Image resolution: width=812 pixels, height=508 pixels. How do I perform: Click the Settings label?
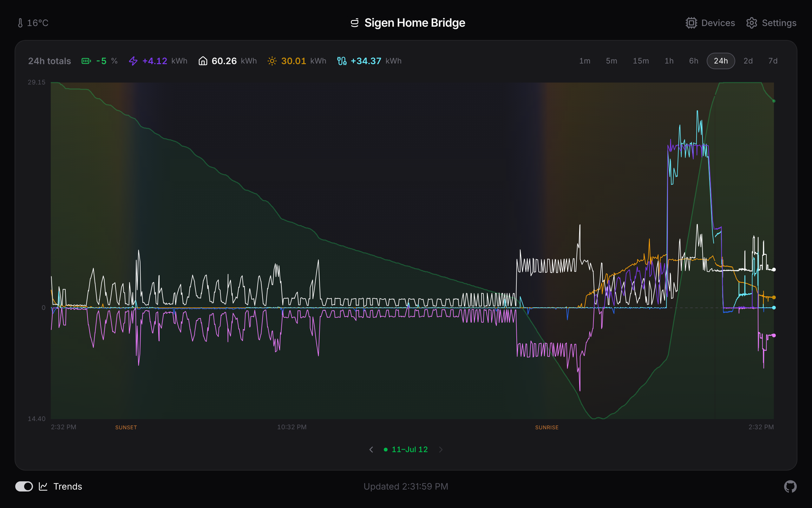(x=779, y=23)
